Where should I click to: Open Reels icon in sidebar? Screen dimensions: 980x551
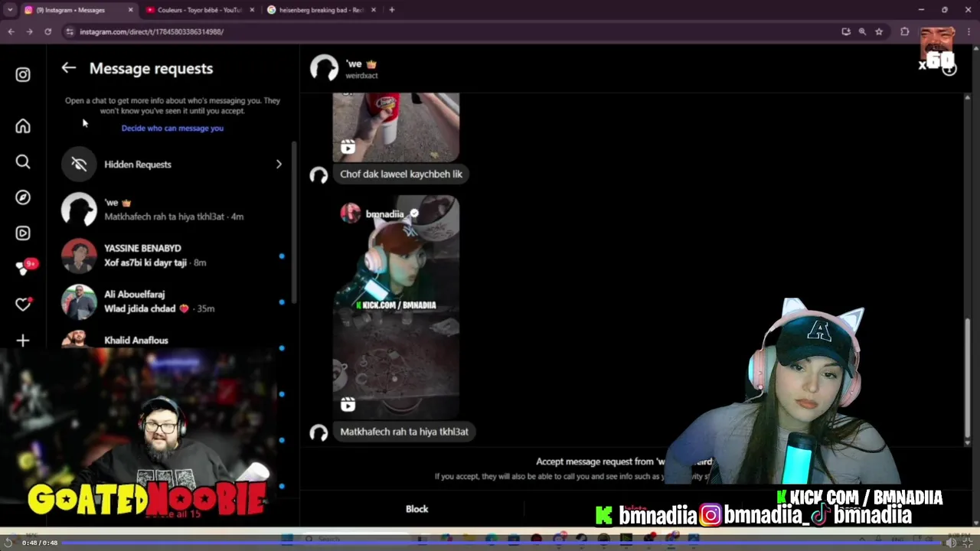click(23, 233)
